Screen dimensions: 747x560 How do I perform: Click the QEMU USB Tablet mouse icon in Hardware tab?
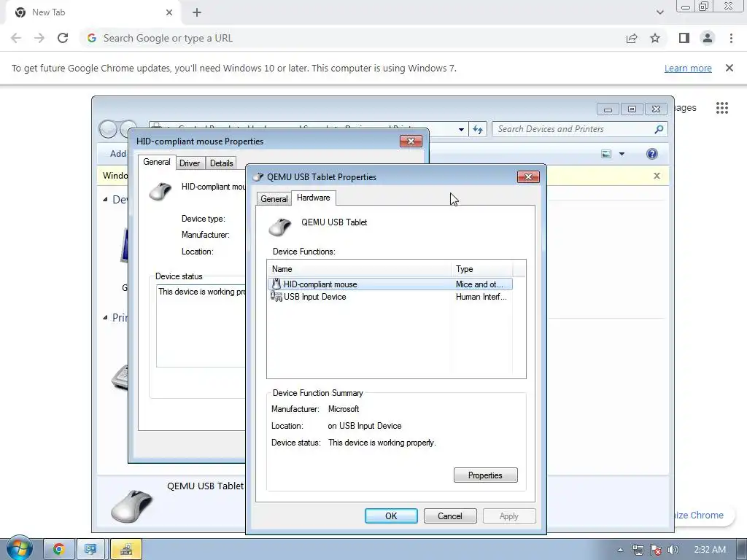pos(279,227)
